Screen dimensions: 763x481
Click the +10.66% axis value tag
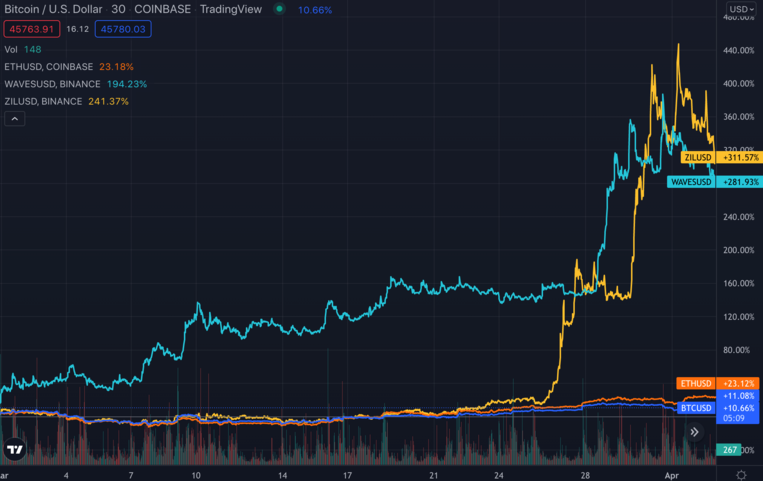[x=738, y=408]
